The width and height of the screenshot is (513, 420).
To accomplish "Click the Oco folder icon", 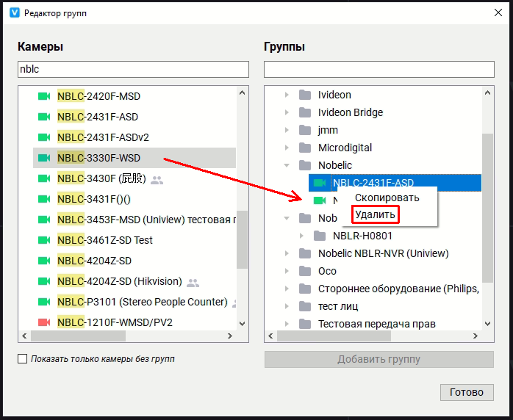I will 305,271.
